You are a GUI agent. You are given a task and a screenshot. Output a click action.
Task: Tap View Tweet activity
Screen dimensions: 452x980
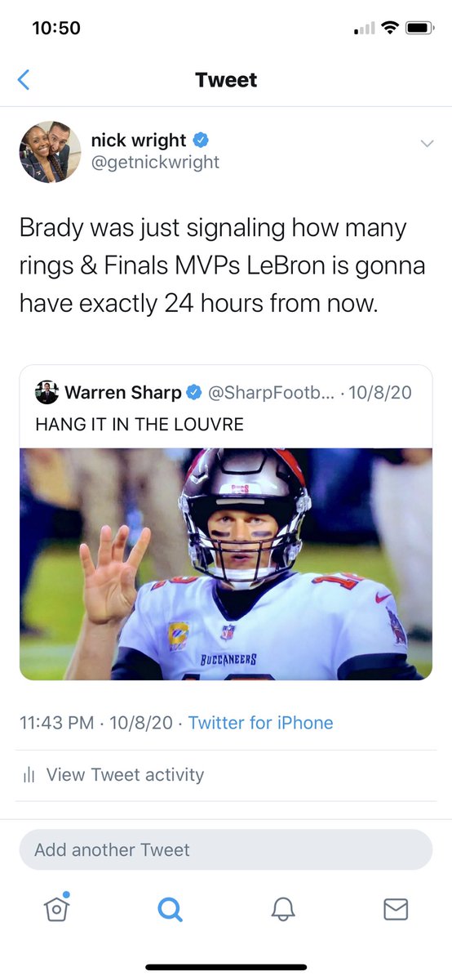125,775
